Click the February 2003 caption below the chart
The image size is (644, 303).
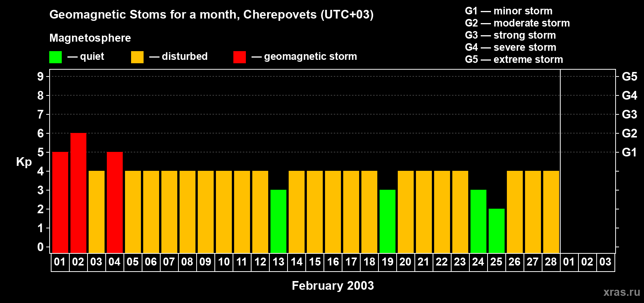[x=333, y=286]
